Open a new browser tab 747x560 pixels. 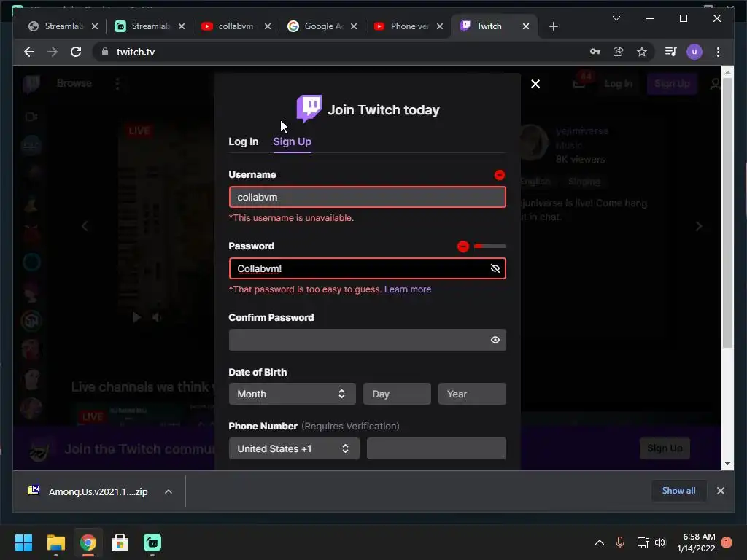[553, 26]
